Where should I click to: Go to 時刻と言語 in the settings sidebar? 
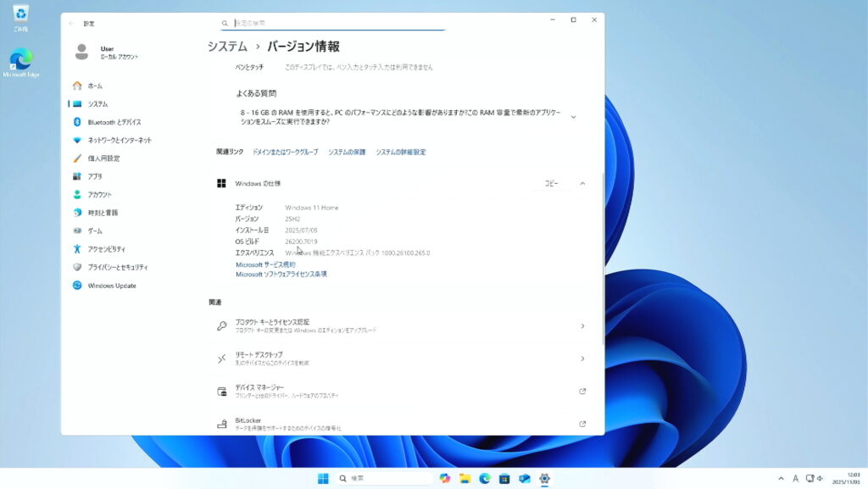point(103,213)
